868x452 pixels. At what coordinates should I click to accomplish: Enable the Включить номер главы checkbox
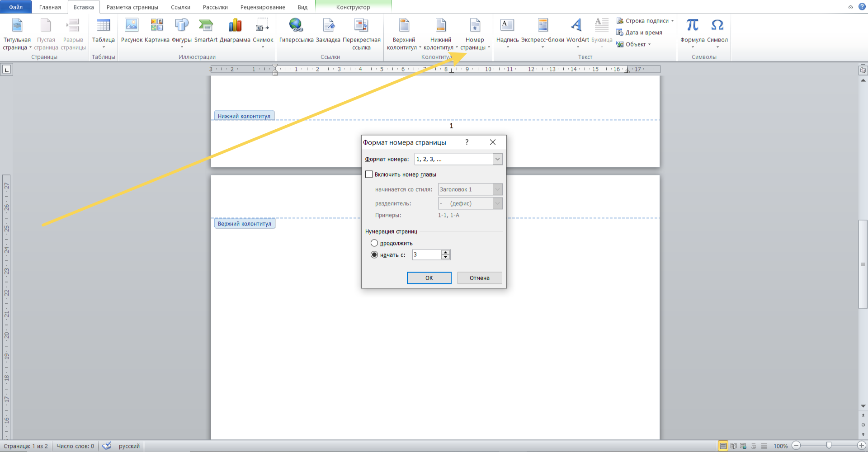pos(369,174)
